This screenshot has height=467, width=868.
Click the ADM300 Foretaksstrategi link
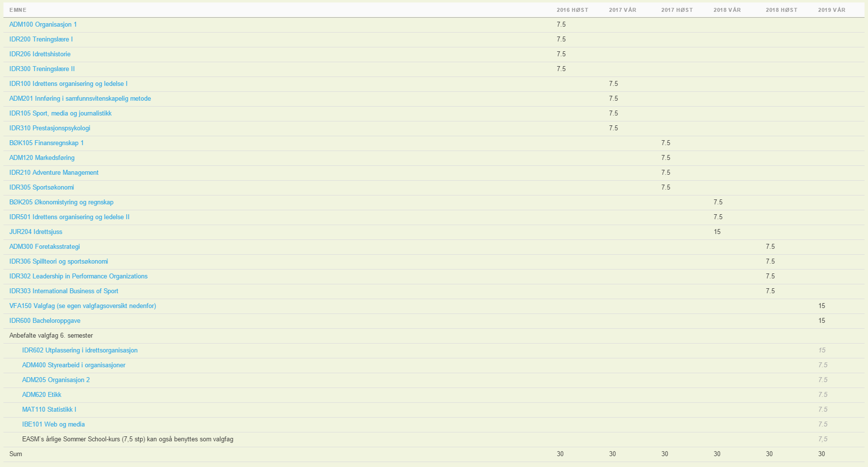coord(44,247)
